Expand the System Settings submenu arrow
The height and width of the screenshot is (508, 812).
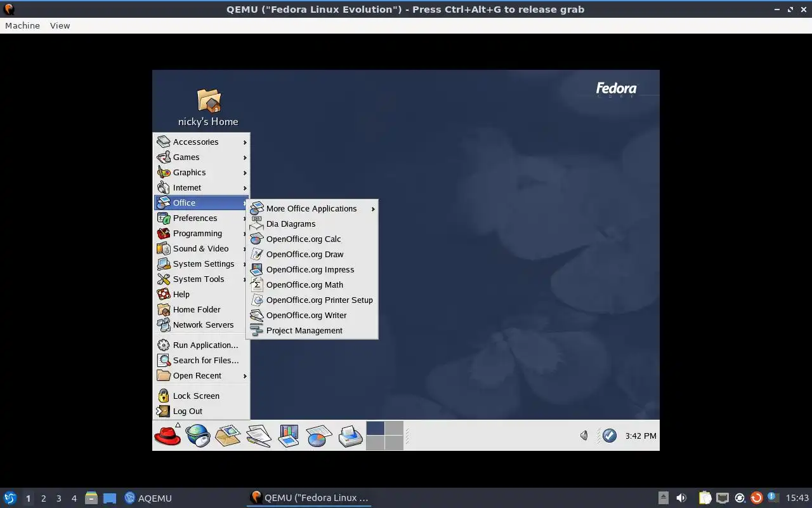point(245,264)
